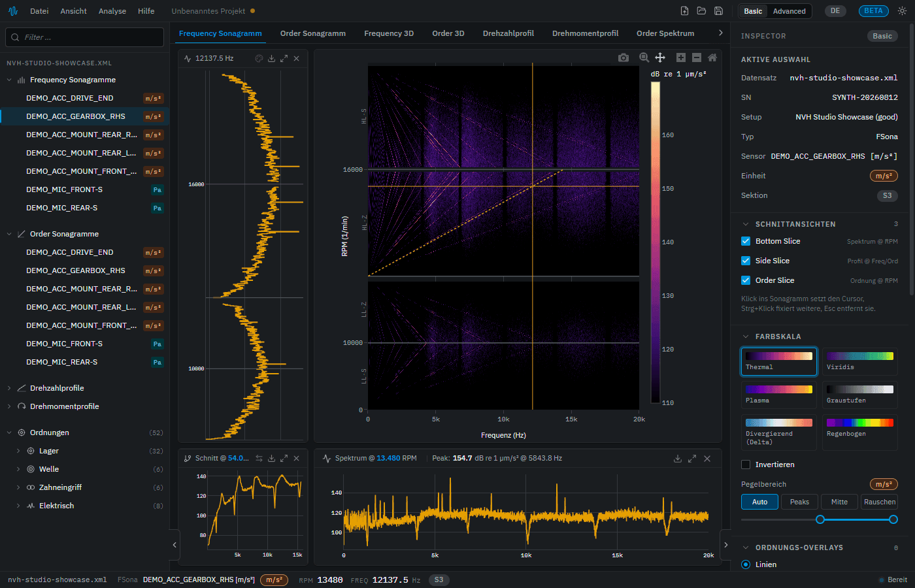This screenshot has height=588, width=915.
Task: Open the Datei menu
Action: pos(39,11)
